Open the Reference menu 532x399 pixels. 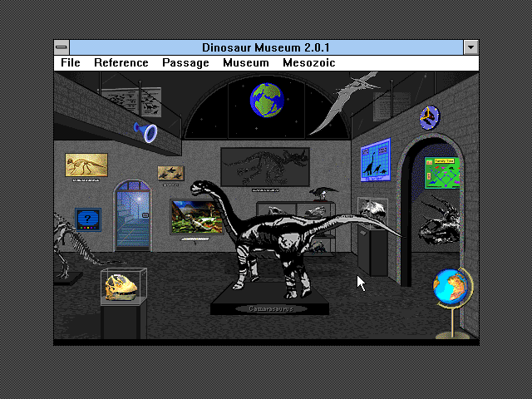coord(121,63)
